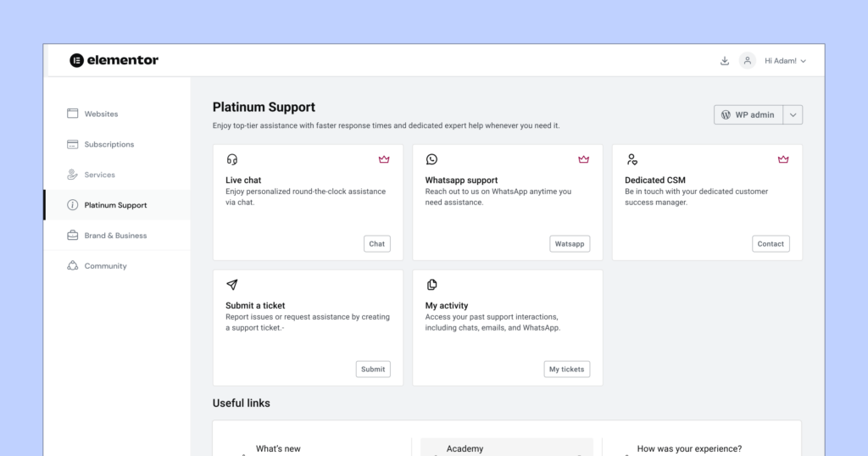The width and height of the screenshot is (868, 456).
Task: Click the crown icon on Whatsapp support card
Action: click(583, 159)
